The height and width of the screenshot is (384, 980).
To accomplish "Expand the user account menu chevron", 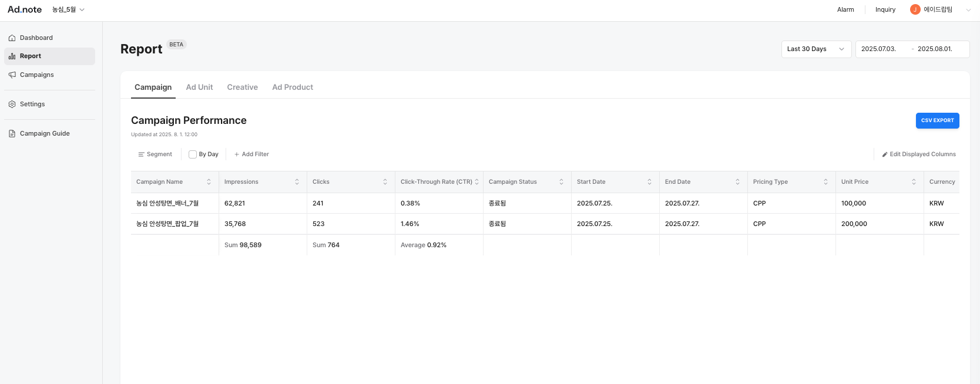I will point(968,10).
